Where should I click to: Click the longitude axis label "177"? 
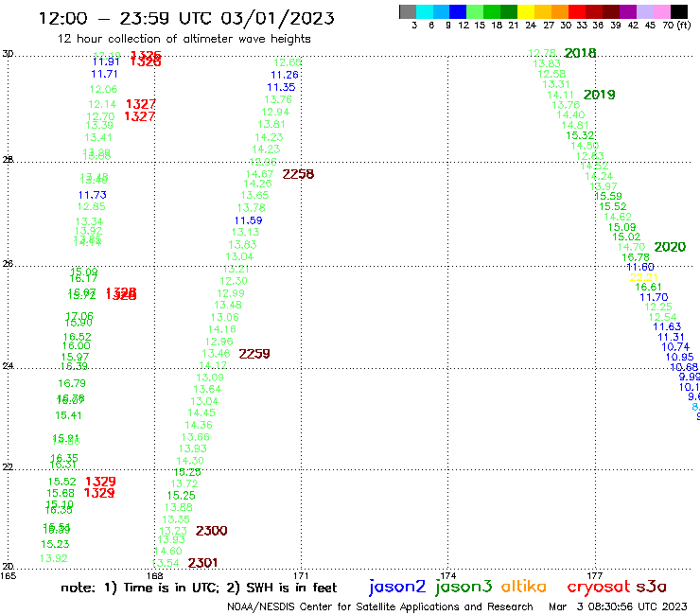click(x=595, y=575)
